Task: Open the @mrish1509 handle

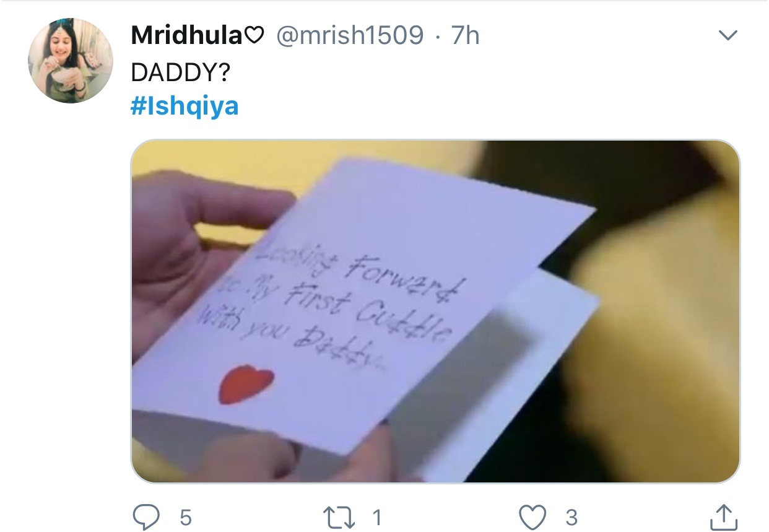Action: 349,36
